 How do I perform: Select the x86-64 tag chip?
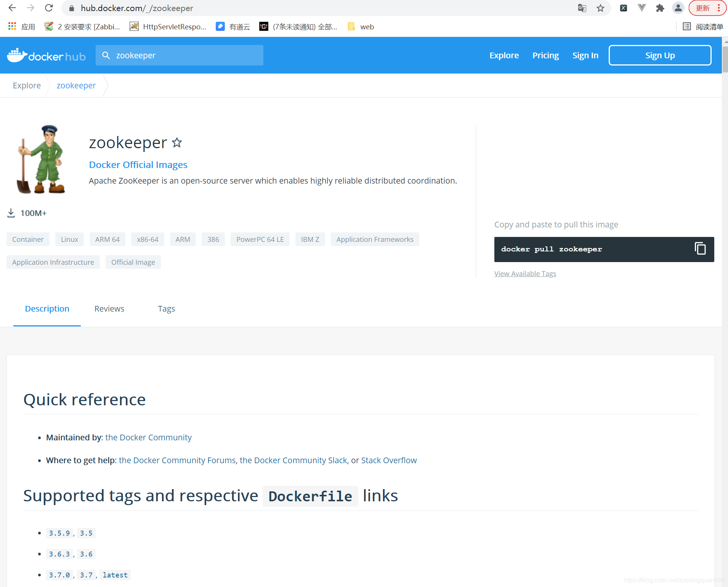click(x=148, y=239)
